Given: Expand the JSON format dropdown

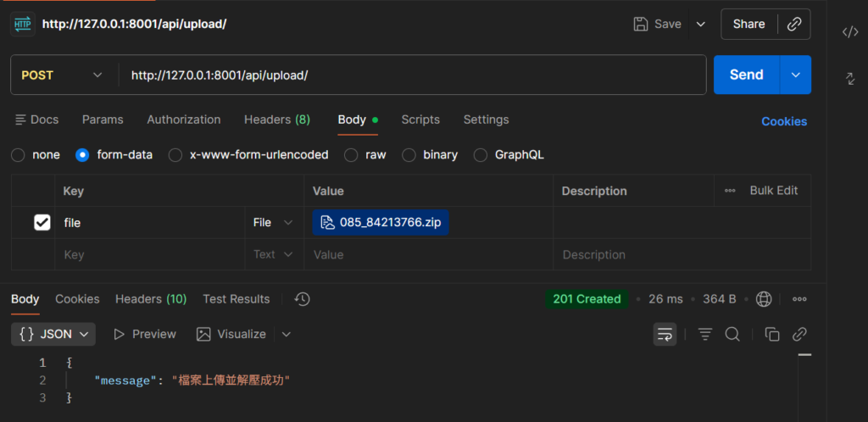Looking at the screenshot, I should point(53,334).
